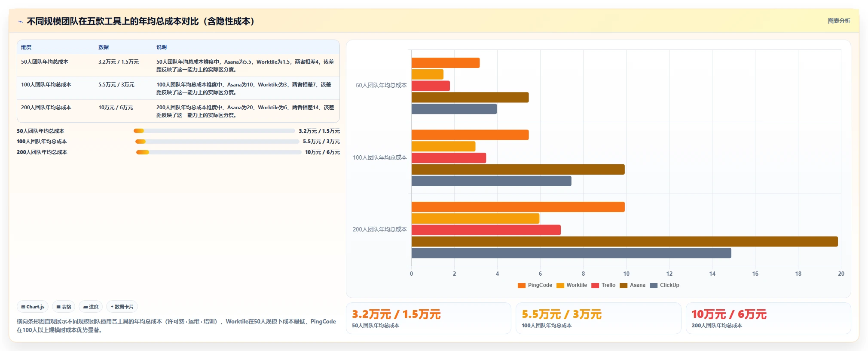Select the 数据卡片 tag
The width and height of the screenshot is (868, 351).
(x=122, y=307)
